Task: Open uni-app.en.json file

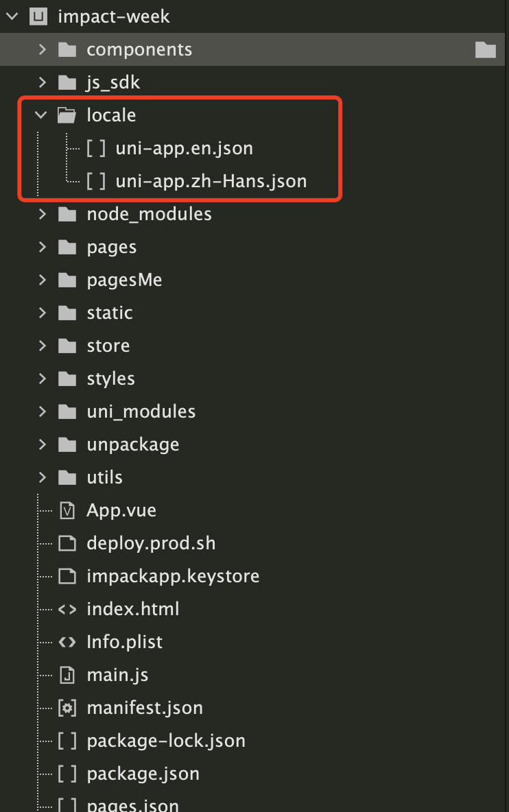Action: [x=185, y=149]
